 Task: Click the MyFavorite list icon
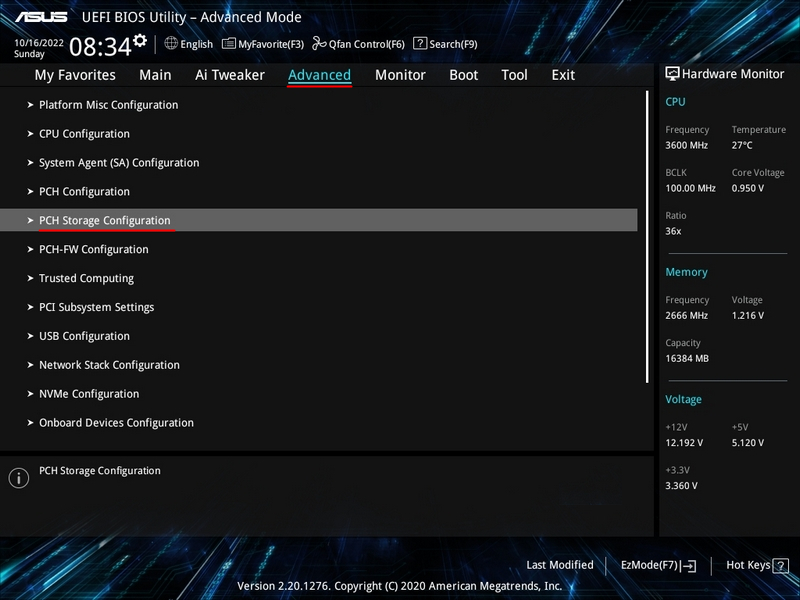click(x=229, y=44)
